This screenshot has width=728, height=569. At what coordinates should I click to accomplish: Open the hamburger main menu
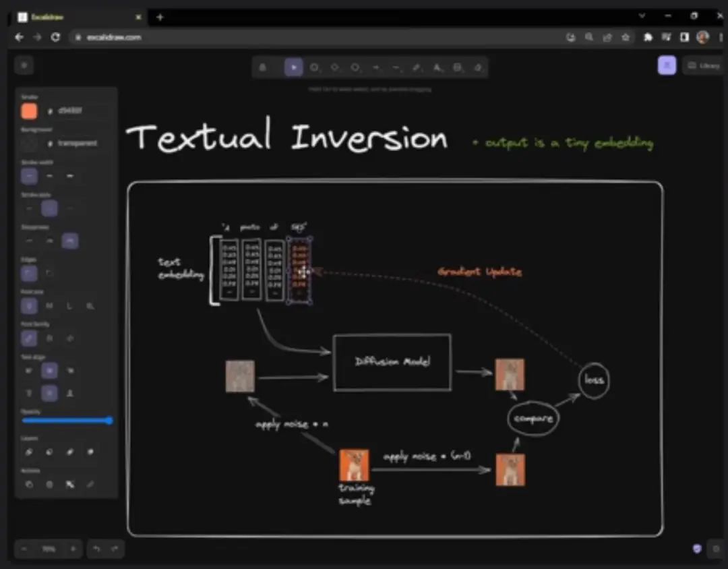click(x=24, y=65)
